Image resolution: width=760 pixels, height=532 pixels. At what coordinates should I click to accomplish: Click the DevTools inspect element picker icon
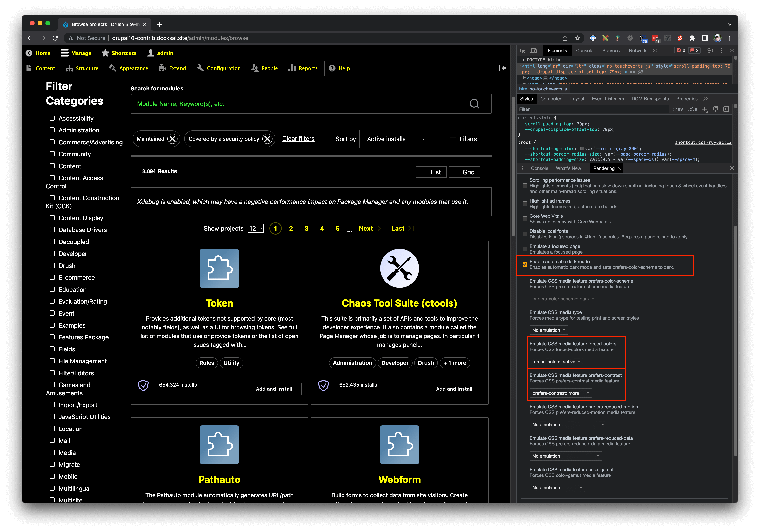click(x=522, y=51)
